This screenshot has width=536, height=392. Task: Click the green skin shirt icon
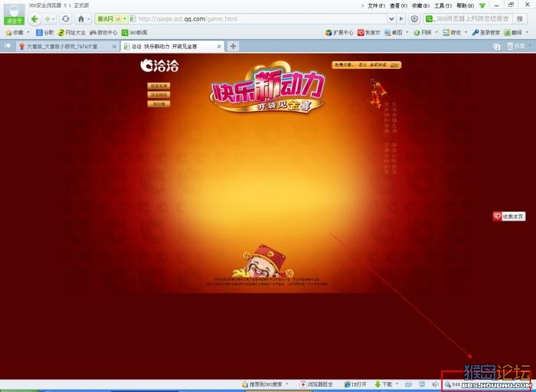482,6
